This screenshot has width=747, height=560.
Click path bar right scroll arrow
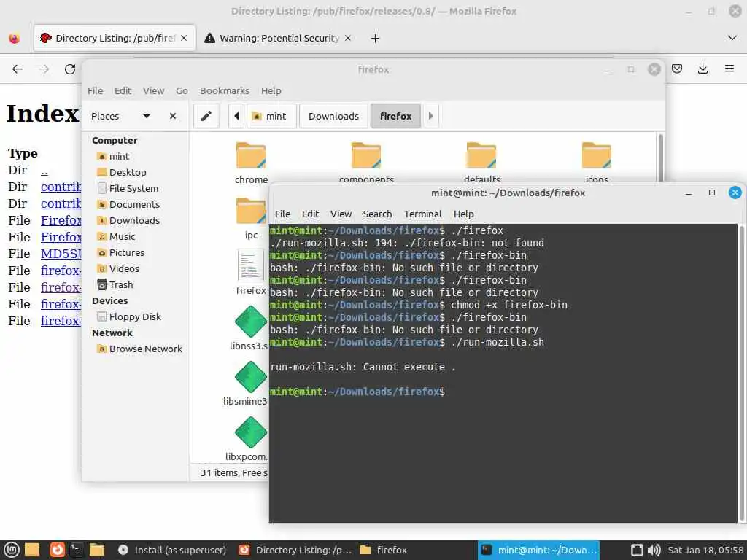(x=430, y=116)
